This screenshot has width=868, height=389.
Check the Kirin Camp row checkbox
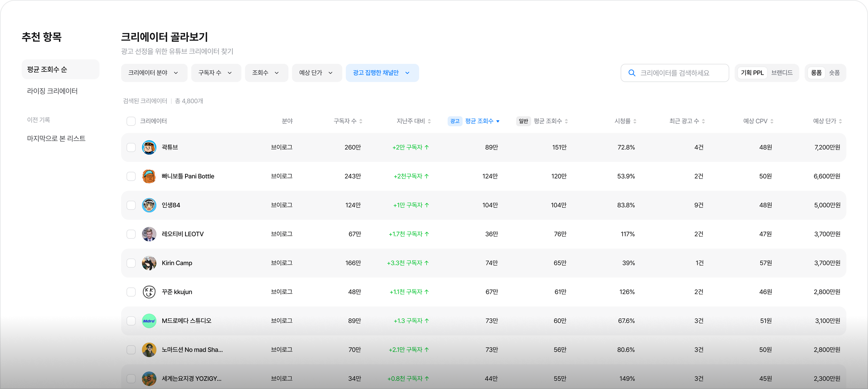[x=131, y=263]
